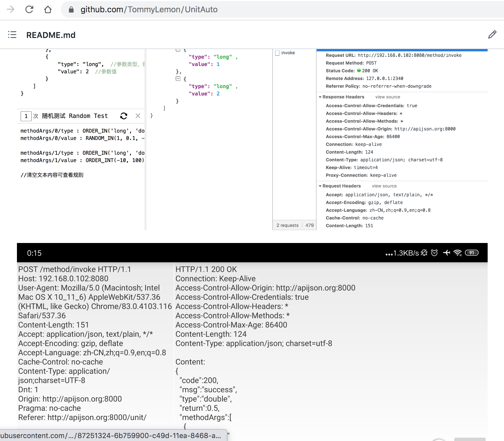The image size is (504, 441).
Task: Go to the browser home page
Action: tap(48, 9)
